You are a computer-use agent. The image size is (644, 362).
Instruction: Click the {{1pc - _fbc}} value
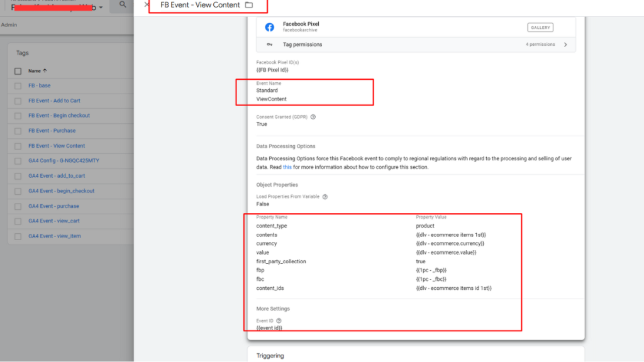coord(431,279)
